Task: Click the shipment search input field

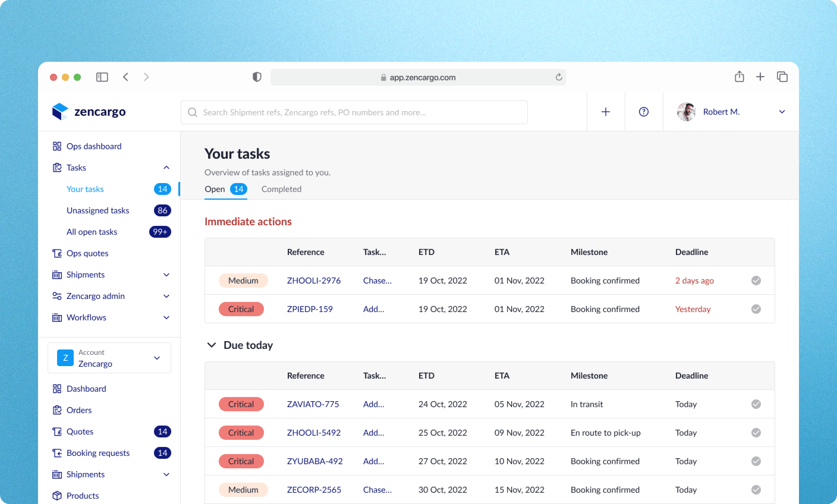Action: (x=354, y=112)
